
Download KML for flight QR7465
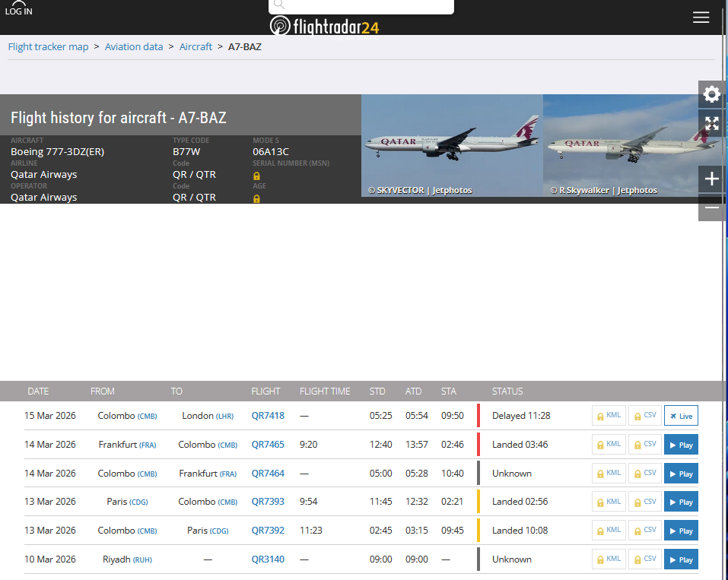coord(609,445)
